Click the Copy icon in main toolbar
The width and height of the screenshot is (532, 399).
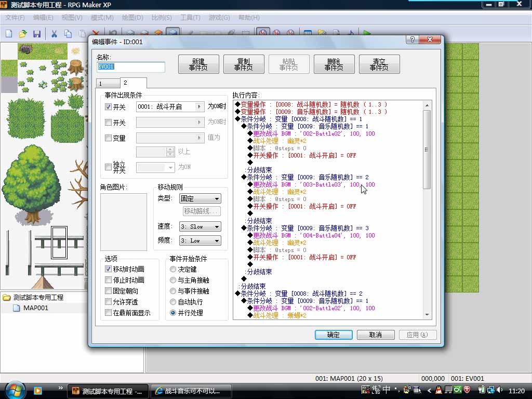pos(68,34)
